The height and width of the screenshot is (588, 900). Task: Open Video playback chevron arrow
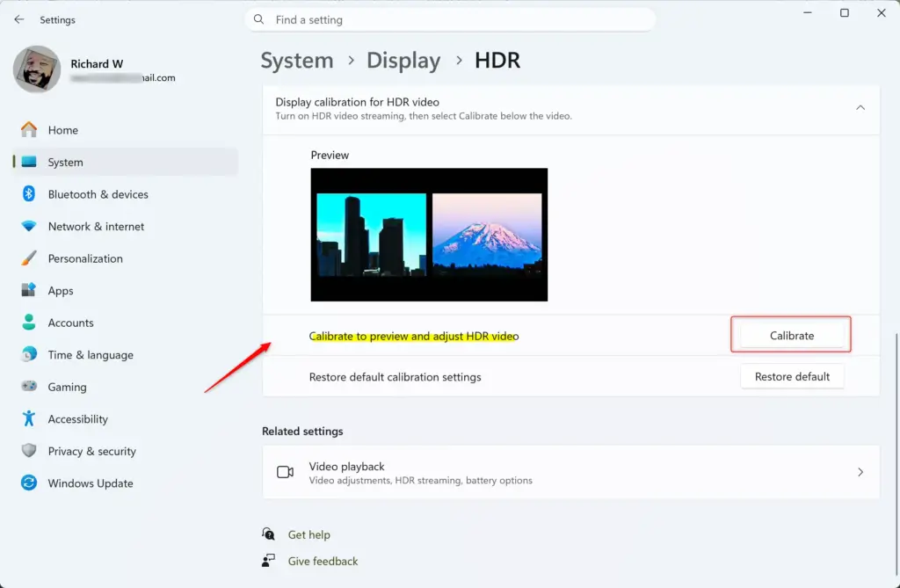coord(860,472)
